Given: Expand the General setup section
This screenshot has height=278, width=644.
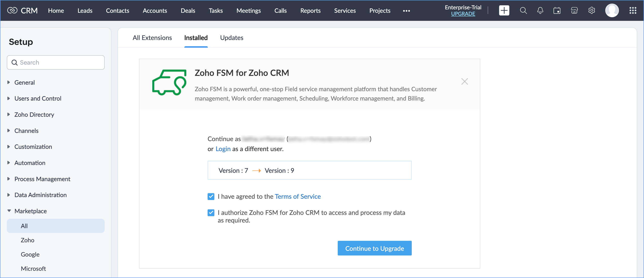Looking at the screenshot, I should [x=24, y=82].
